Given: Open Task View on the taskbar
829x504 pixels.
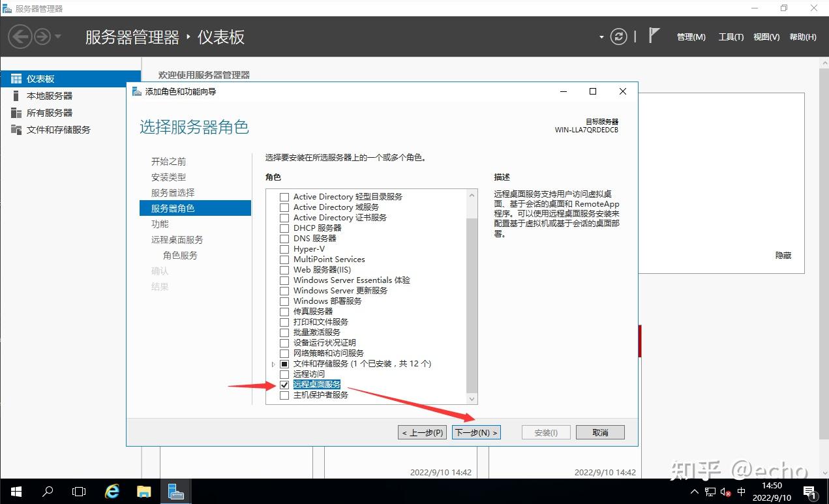Looking at the screenshot, I should [x=78, y=492].
